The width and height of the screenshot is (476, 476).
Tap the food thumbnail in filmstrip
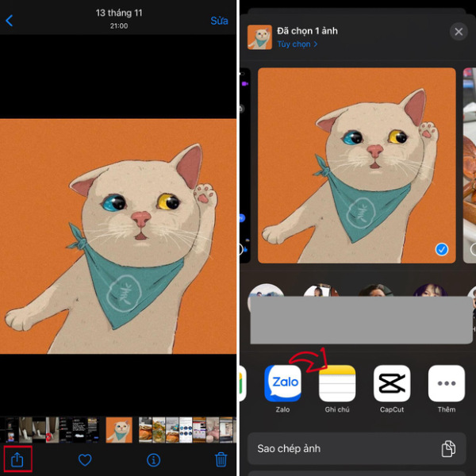coord(146,429)
